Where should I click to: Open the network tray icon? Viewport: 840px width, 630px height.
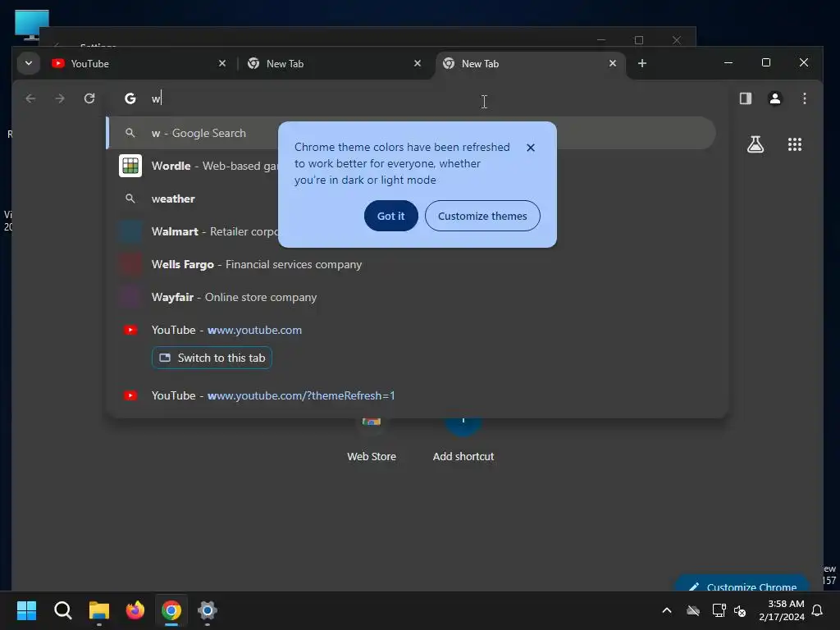(719, 610)
